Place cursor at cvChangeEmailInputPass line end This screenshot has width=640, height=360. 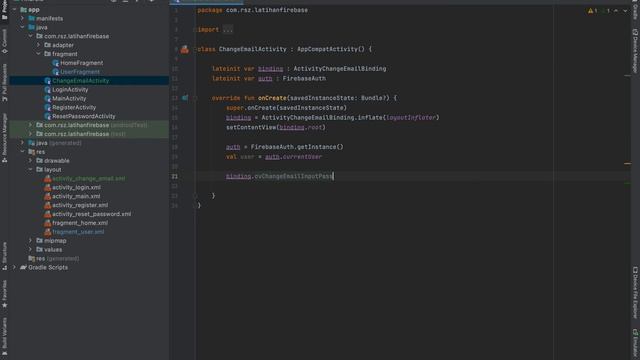point(333,176)
